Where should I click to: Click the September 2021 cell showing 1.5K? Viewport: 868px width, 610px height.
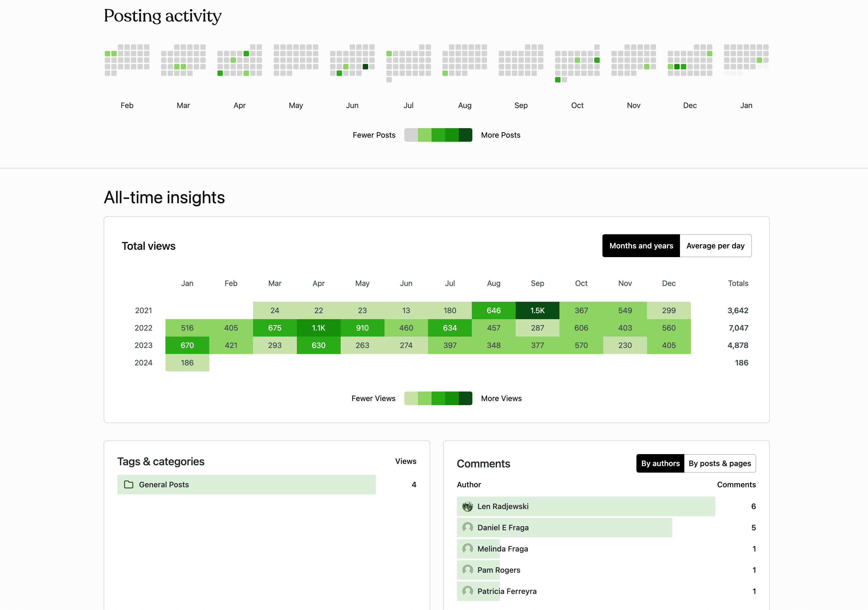point(537,310)
